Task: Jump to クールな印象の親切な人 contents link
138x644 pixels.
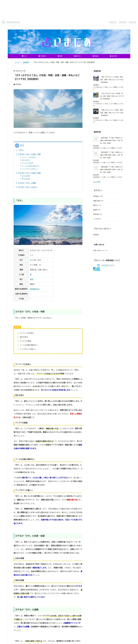Action: [x=31, y=166]
